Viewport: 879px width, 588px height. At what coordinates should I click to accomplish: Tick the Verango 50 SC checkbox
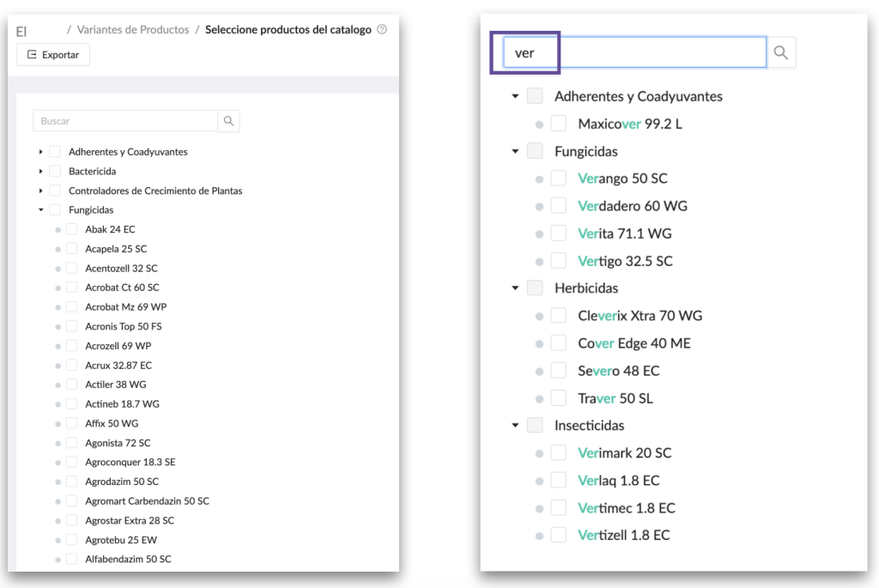pos(558,179)
